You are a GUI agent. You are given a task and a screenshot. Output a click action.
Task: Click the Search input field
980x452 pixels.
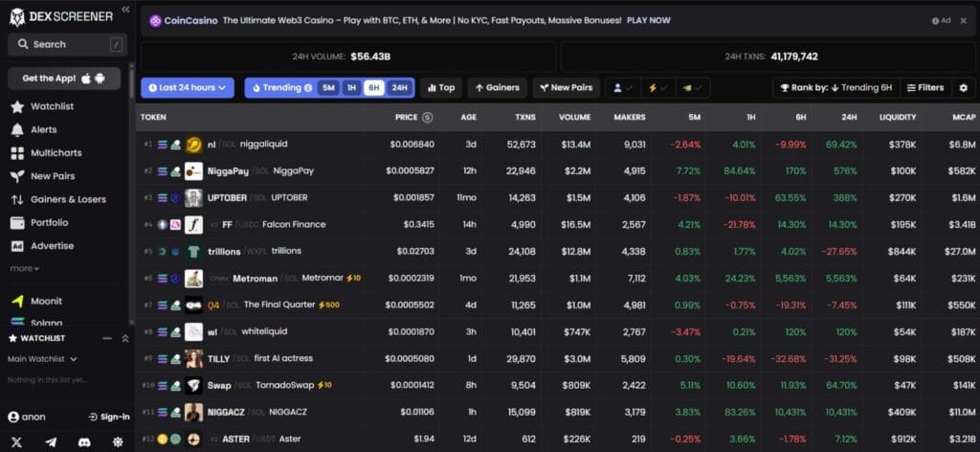click(x=66, y=44)
